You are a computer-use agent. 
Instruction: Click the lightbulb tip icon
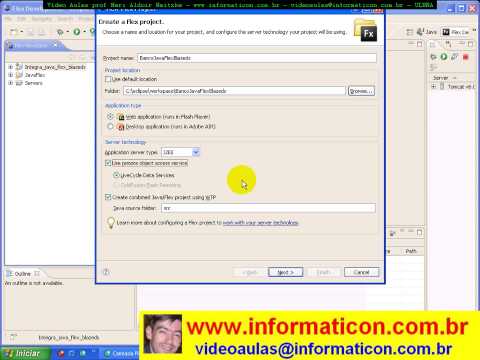110,223
